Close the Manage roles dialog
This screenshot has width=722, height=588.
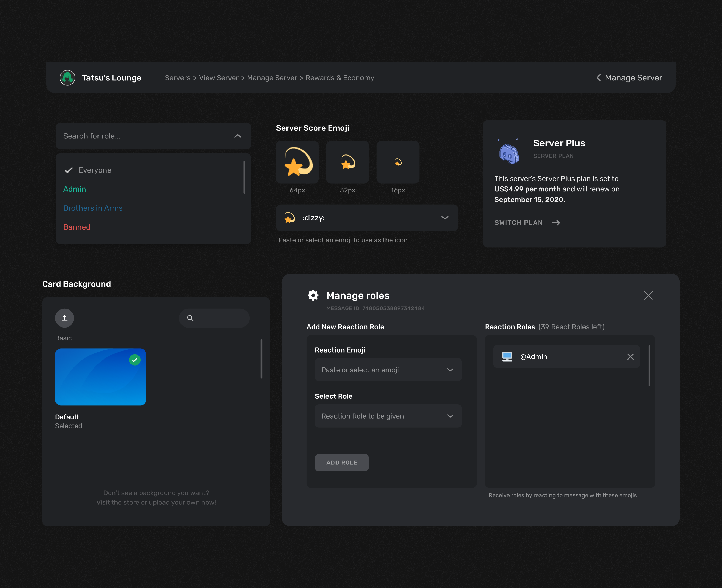point(648,295)
